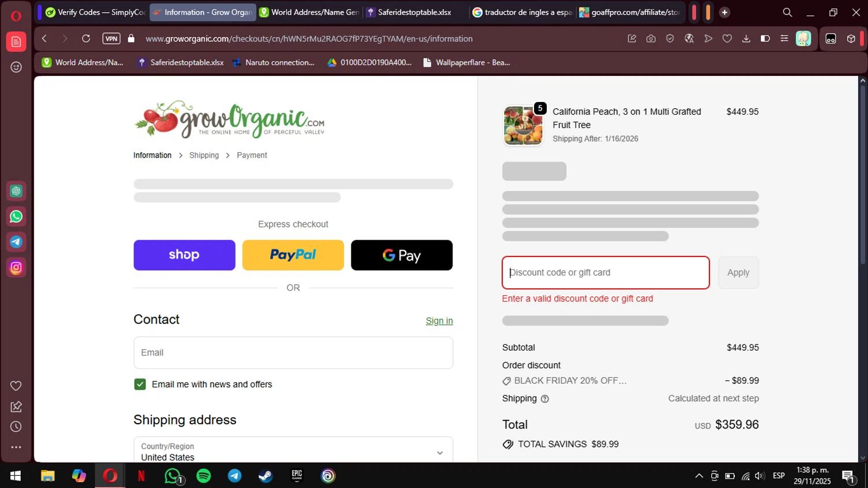This screenshot has width=868, height=488.
Task: Toggle Email me with news and offers checkbox
Action: (140, 384)
